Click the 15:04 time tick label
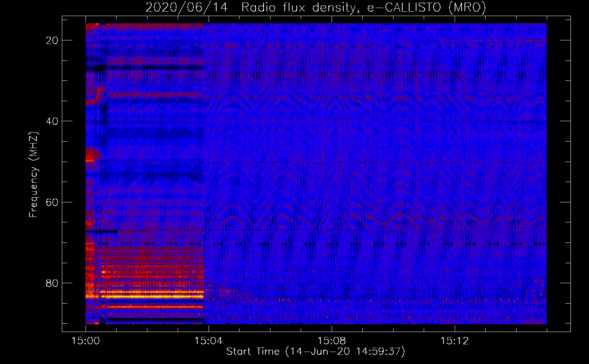This screenshot has height=364, width=589. (x=208, y=341)
